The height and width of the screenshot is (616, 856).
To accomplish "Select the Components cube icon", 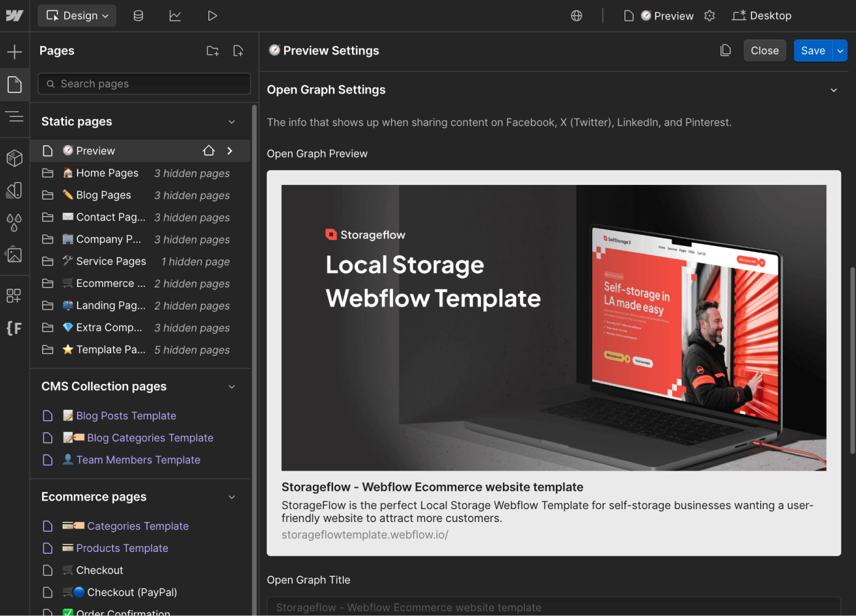I will (x=15, y=158).
